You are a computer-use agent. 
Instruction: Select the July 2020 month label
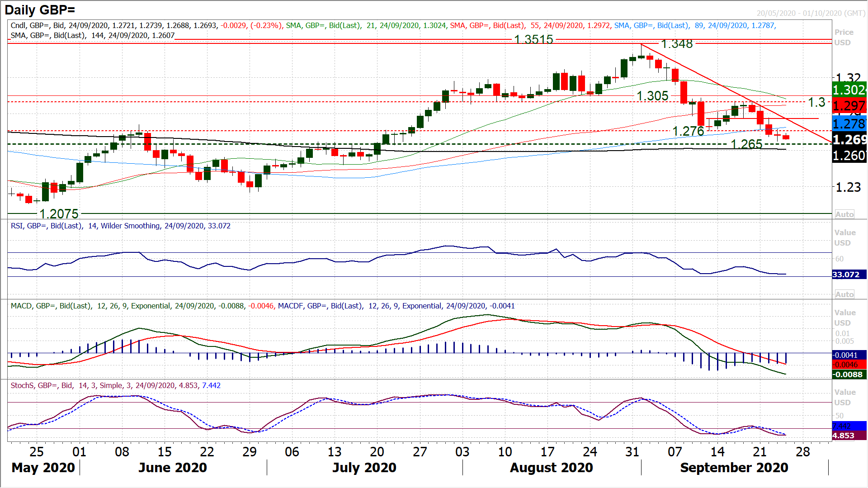[364, 468]
